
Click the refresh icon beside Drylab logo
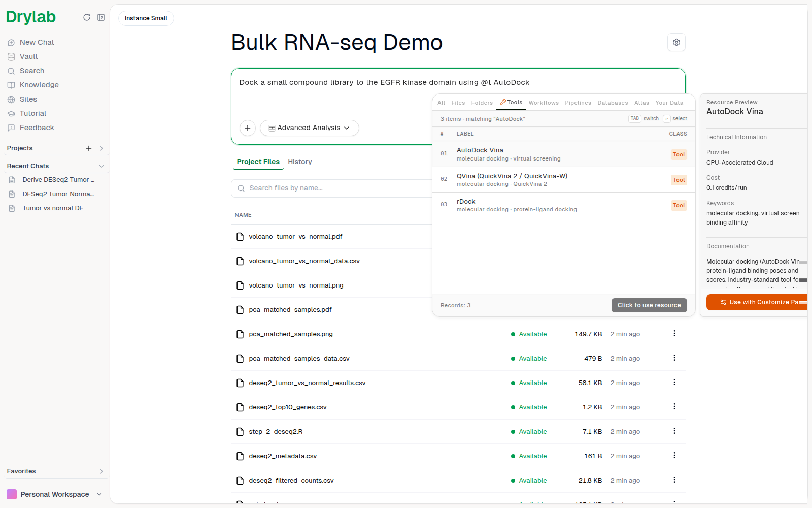tap(87, 17)
